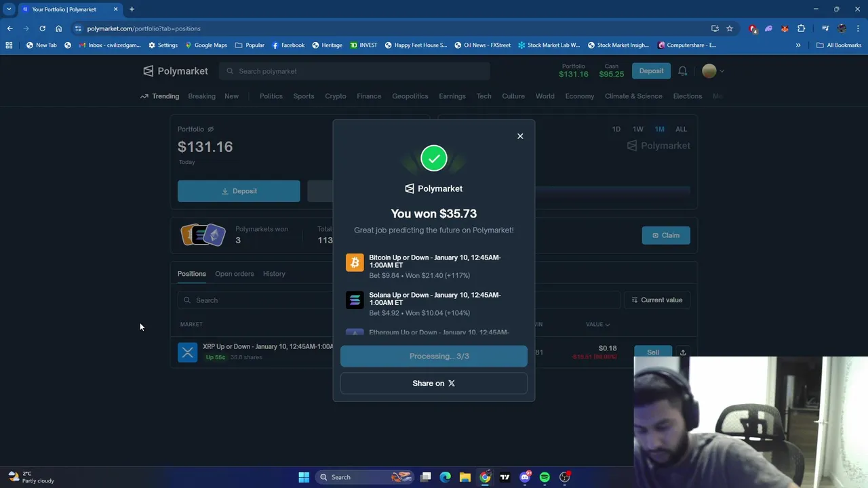Open the Windows Start menu
The height and width of the screenshot is (488, 868).
tap(304, 477)
